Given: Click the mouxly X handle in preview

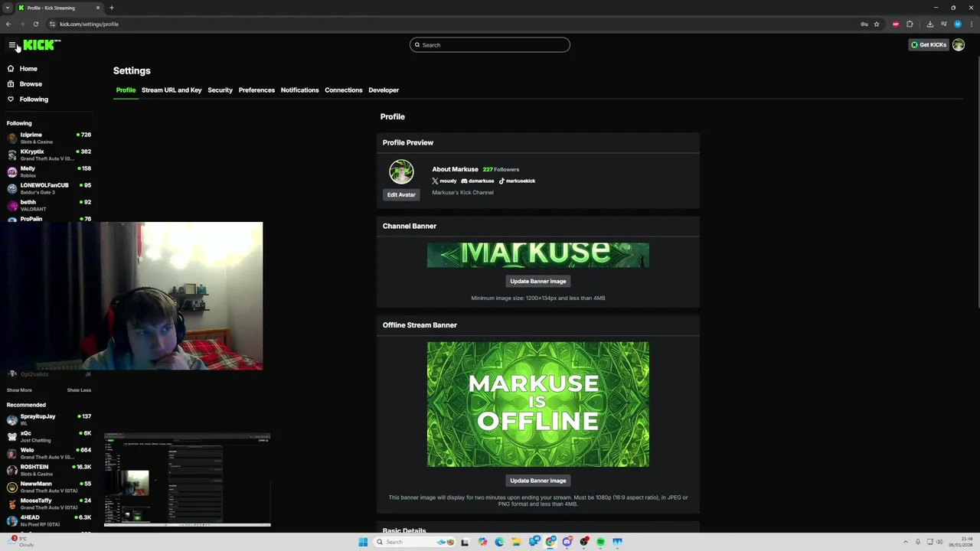Looking at the screenshot, I should pos(444,181).
